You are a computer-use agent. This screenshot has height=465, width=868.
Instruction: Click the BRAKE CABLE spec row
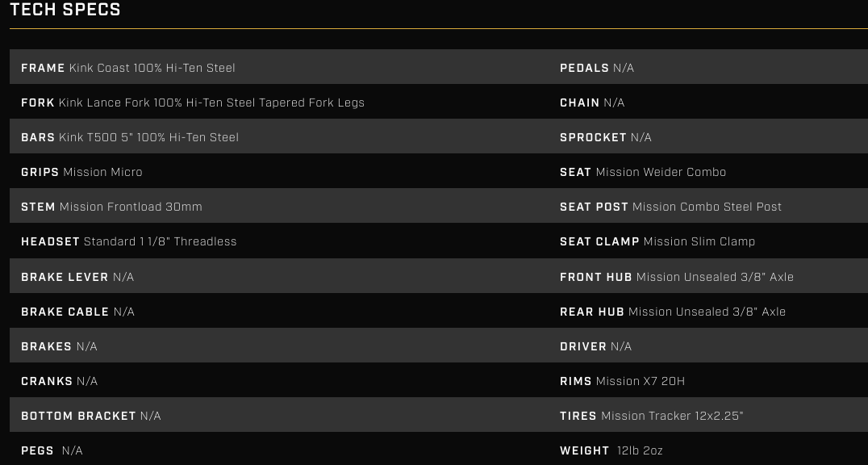point(77,312)
